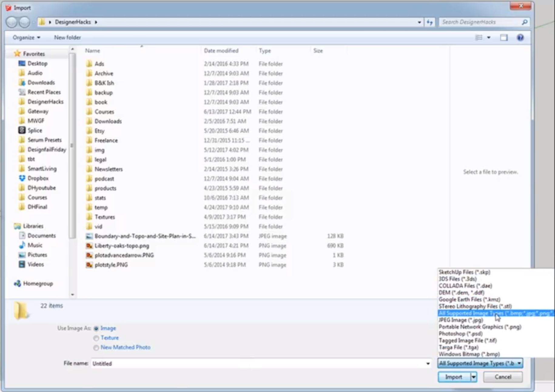
Task: Sort by the Size column header
Action: click(318, 51)
